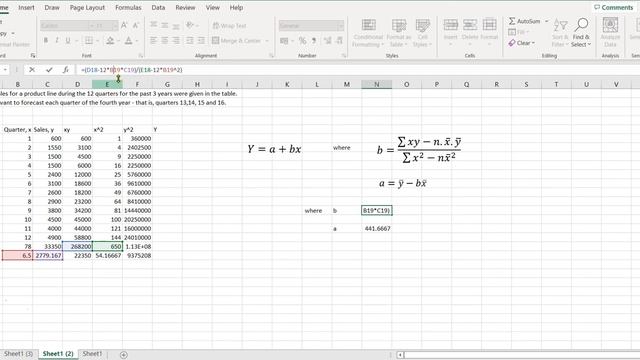Apply Percent Style format
Viewport: 640px width, 360px height.
pyautogui.click(x=302, y=41)
